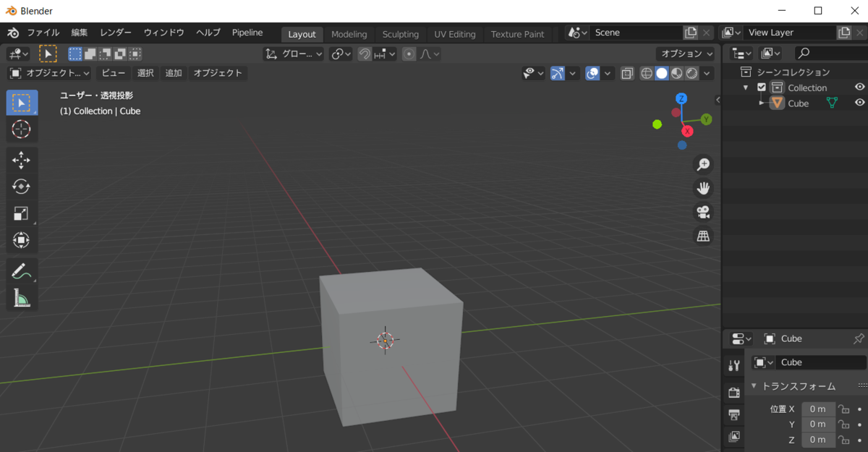
Task: Select the Scale tool
Action: click(22, 213)
